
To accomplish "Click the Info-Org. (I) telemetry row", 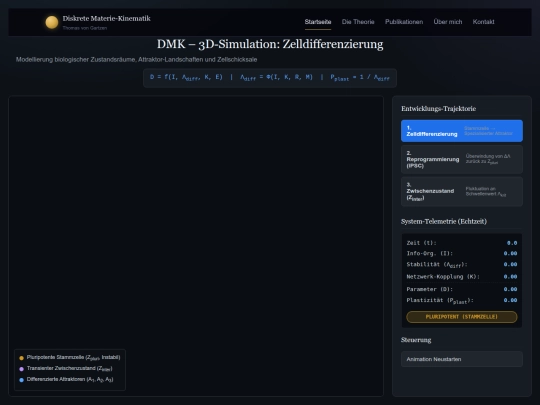I will (x=461, y=253).
